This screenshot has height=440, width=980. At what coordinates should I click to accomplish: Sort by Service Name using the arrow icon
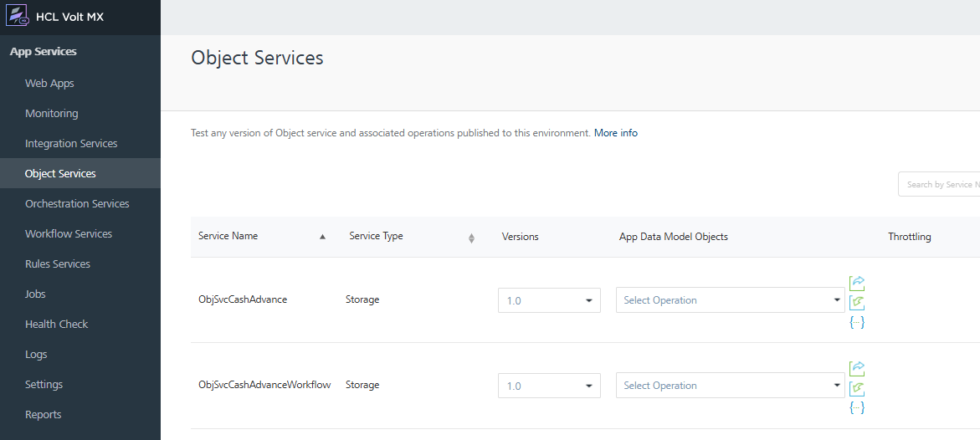[322, 237]
